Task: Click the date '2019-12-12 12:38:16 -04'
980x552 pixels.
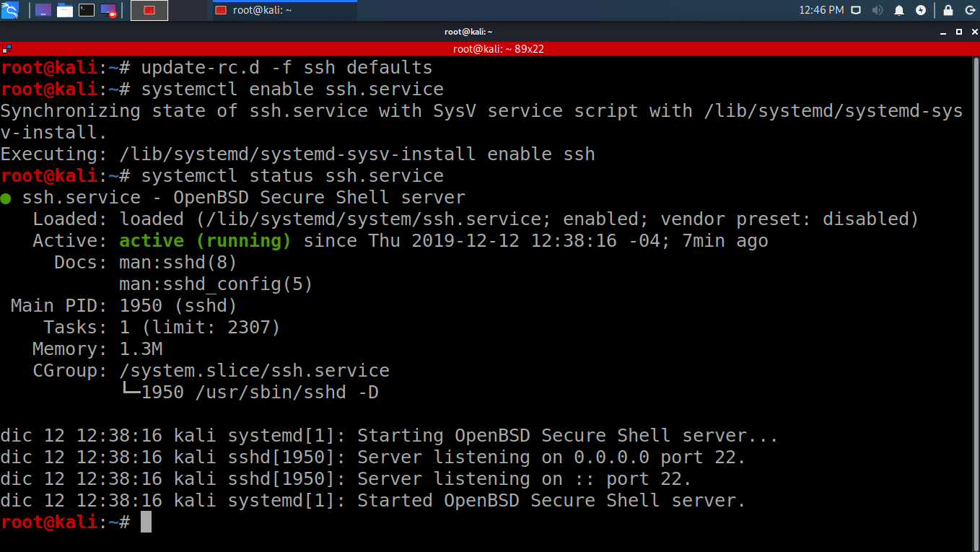Action: (535, 241)
